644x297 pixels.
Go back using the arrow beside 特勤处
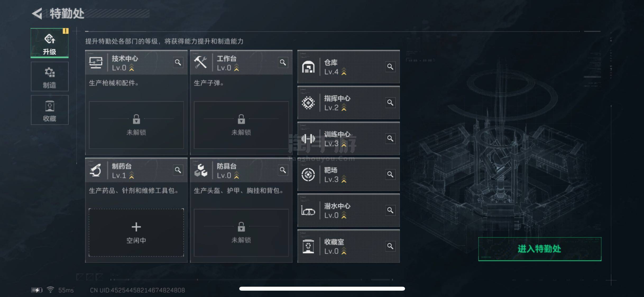pos(37,13)
